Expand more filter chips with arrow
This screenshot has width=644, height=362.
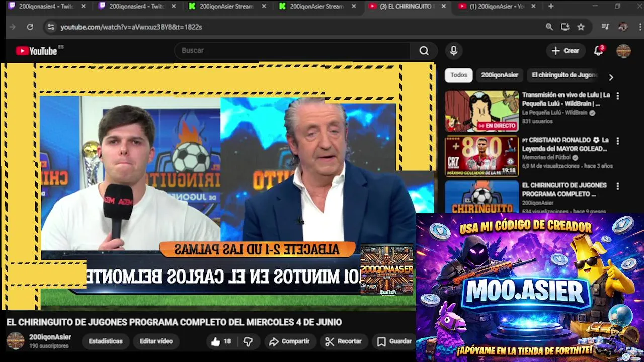tap(611, 77)
